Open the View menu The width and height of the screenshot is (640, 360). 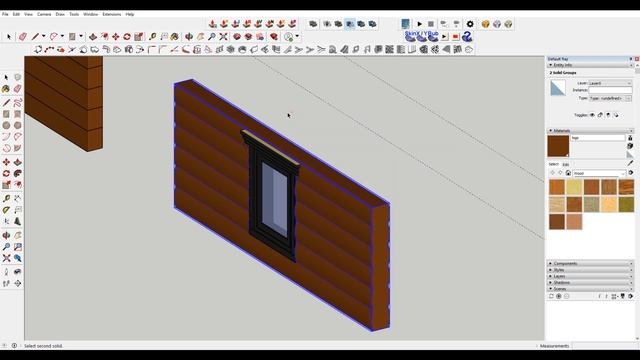28,14
